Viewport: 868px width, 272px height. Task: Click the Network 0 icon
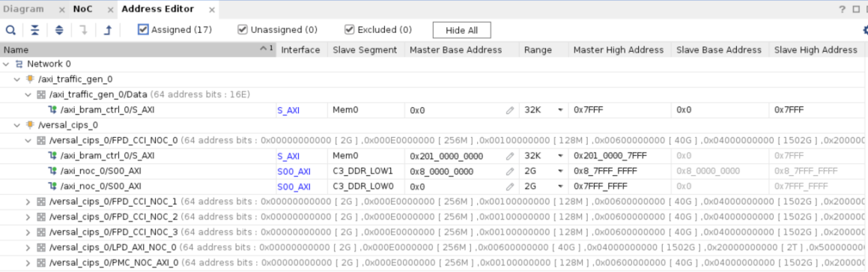tap(19, 64)
